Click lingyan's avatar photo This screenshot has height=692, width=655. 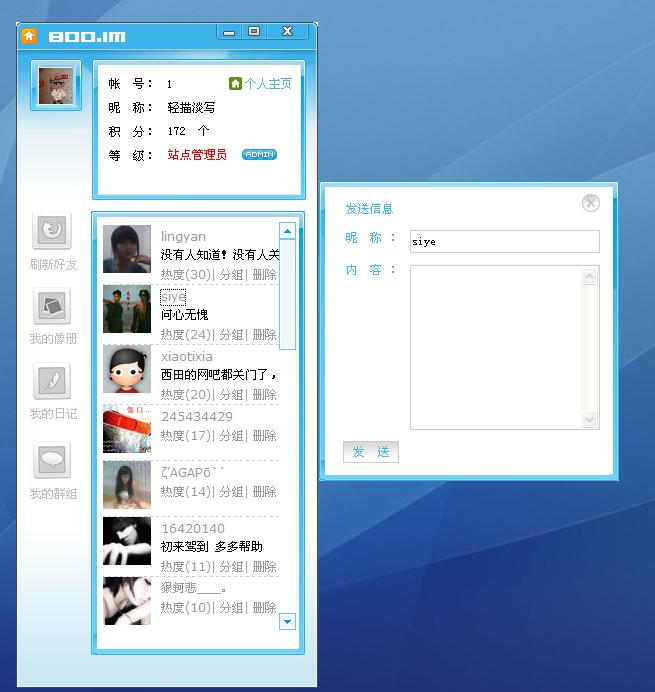127,249
